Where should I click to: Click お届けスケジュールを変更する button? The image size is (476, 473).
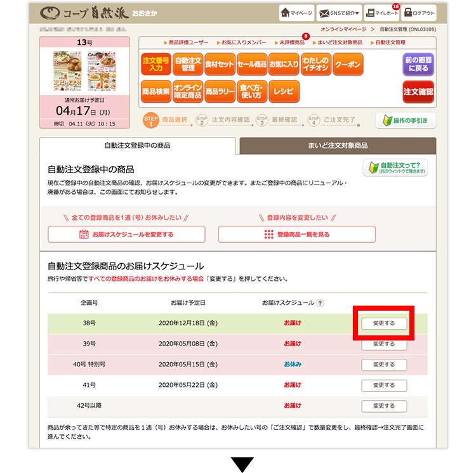click(x=126, y=234)
